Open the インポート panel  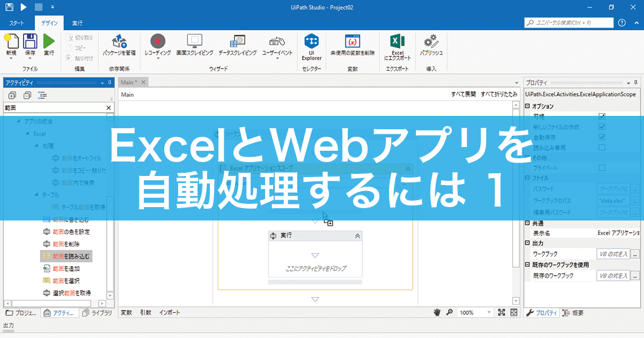pyautogui.click(x=170, y=312)
